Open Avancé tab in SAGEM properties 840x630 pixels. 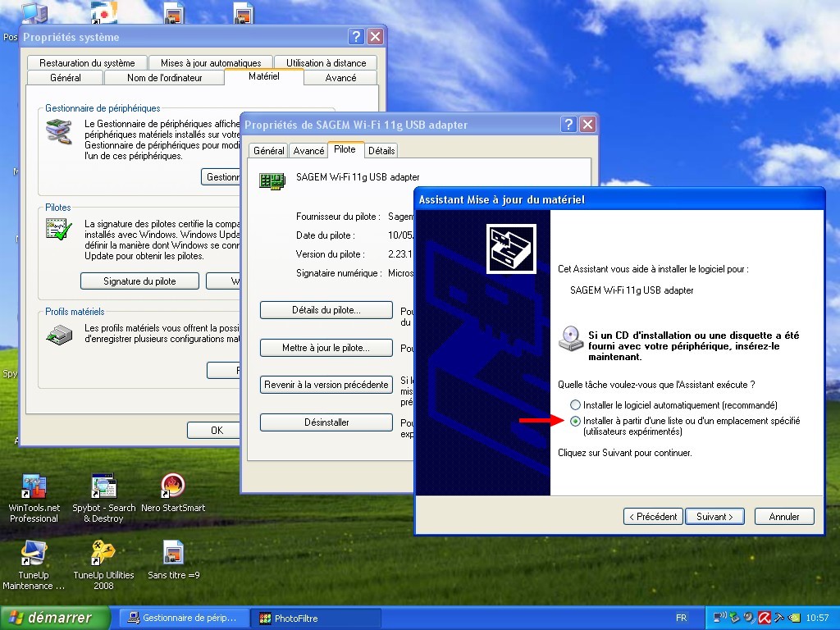tap(308, 151)
